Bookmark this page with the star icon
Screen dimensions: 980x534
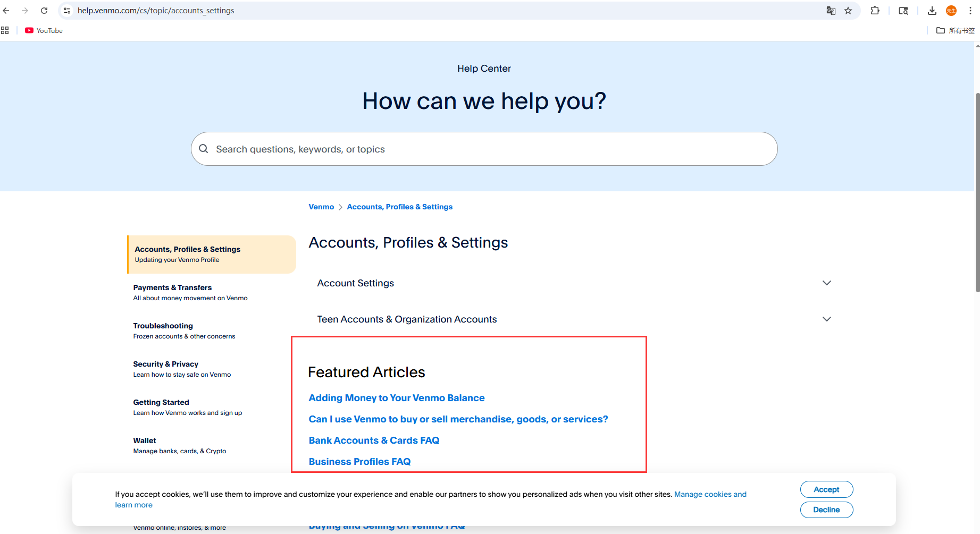point(848,11)
